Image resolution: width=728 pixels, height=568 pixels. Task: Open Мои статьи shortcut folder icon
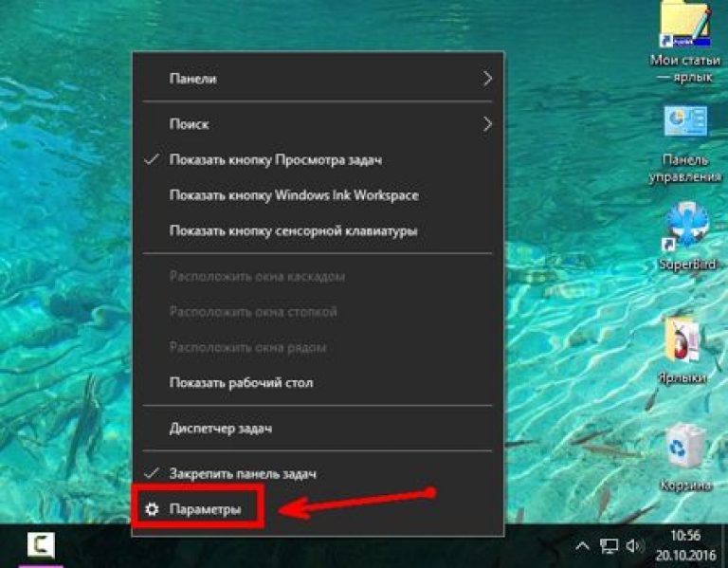[684, 28]
